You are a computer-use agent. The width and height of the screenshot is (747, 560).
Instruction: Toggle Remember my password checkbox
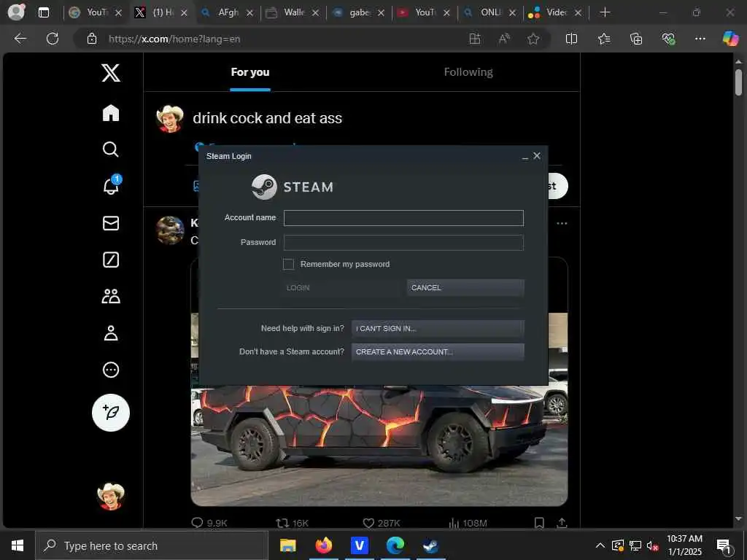tap(288, 264)
